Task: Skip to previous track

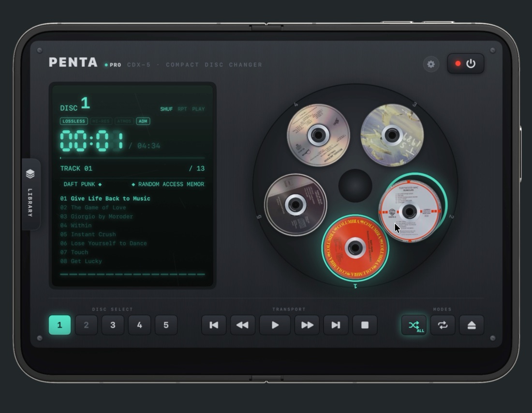Action: pos(214,325)
